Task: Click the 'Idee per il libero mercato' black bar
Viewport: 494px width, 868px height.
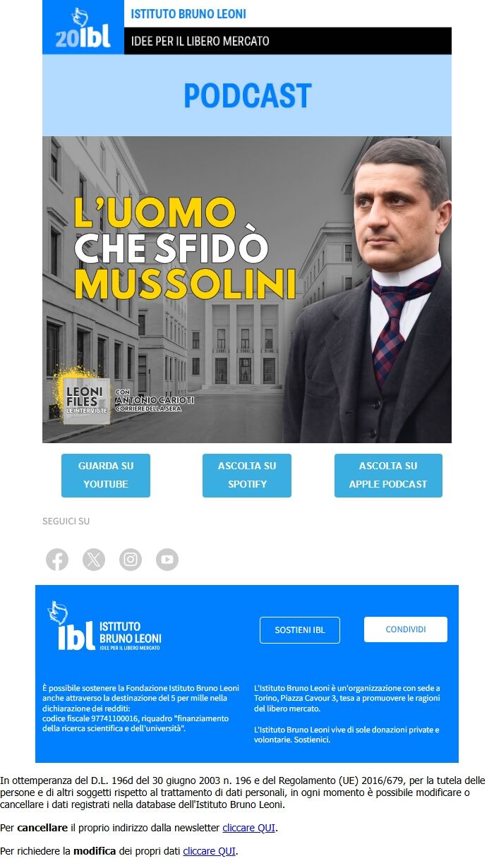Action: (288, 41)
